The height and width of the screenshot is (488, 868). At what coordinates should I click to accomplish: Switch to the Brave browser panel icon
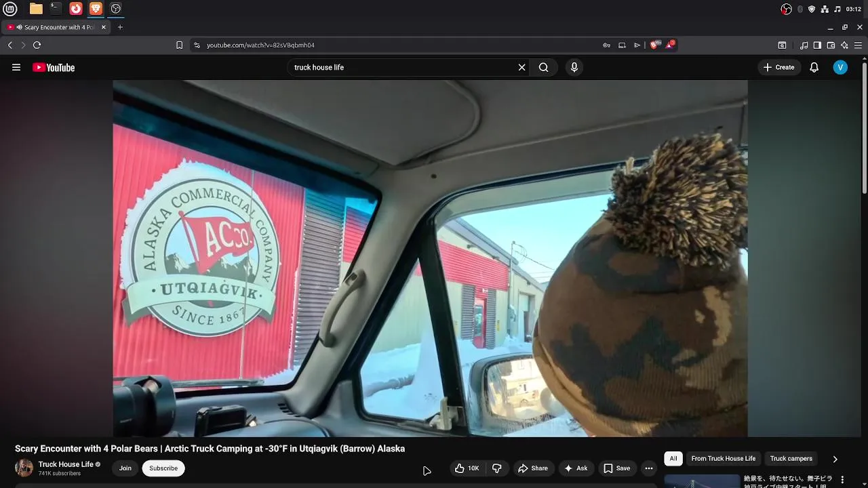tap(96, 9)
